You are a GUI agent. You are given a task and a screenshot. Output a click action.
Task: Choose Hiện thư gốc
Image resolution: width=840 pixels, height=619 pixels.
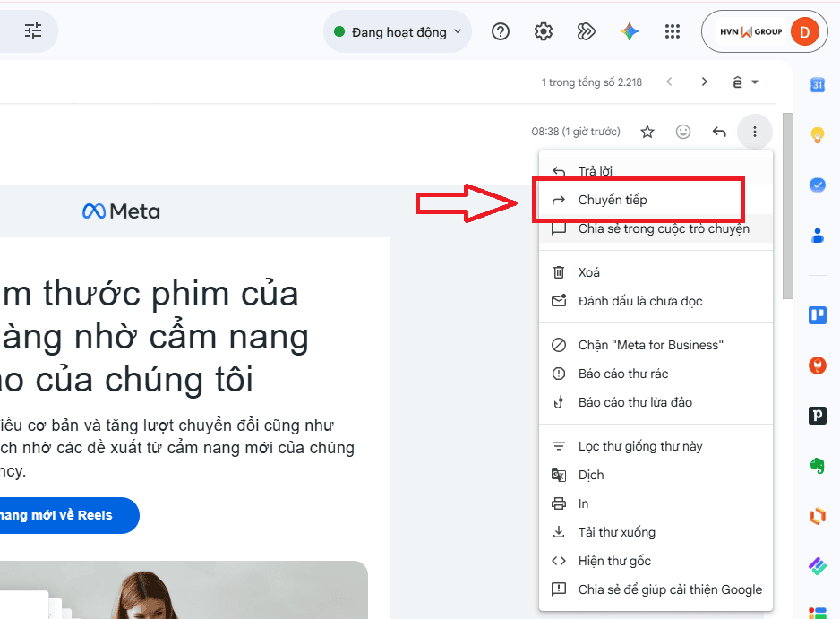656,561
